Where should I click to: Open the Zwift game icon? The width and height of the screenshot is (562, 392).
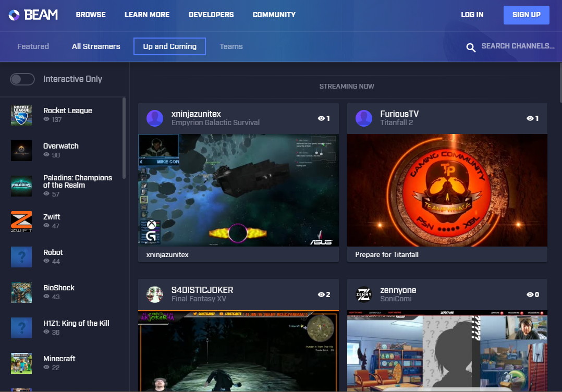click(21, 222)
